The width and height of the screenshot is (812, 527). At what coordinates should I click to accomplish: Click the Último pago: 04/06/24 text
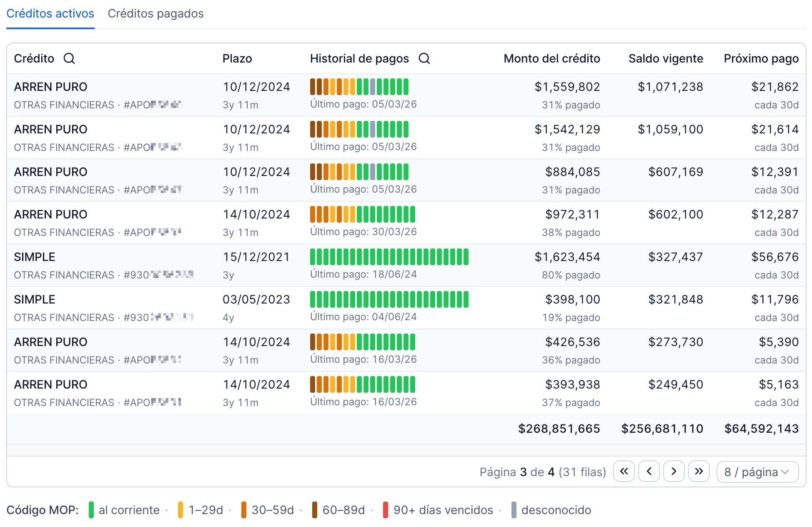tap(363, 317)
